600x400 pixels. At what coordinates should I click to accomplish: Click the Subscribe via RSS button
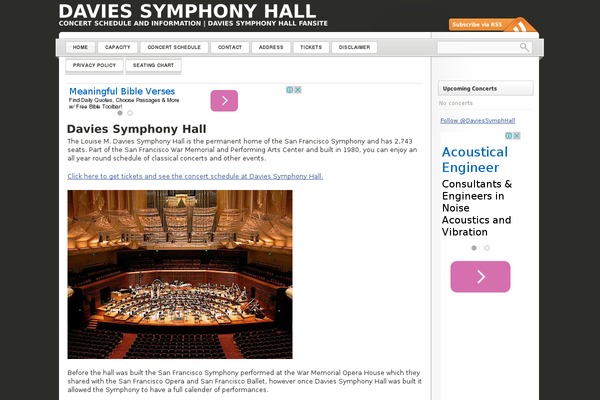477,24
